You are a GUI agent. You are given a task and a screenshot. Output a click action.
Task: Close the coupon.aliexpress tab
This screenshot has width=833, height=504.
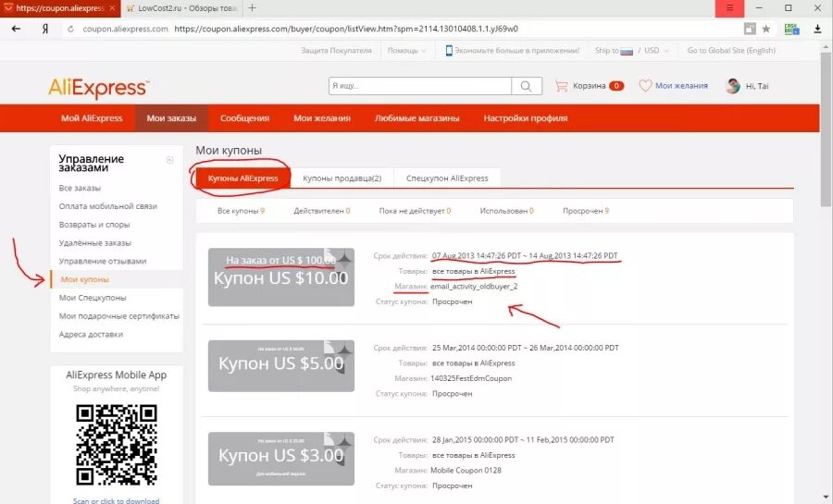click(x=112, y=8)
